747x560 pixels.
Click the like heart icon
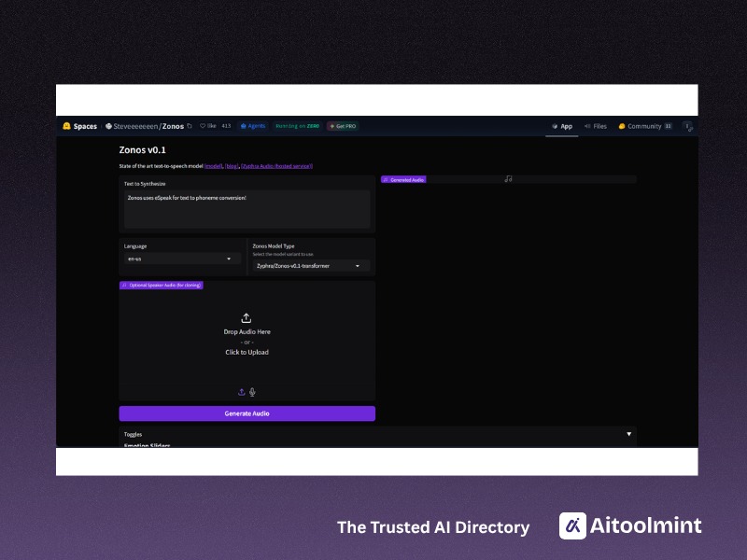click(203, 126)
